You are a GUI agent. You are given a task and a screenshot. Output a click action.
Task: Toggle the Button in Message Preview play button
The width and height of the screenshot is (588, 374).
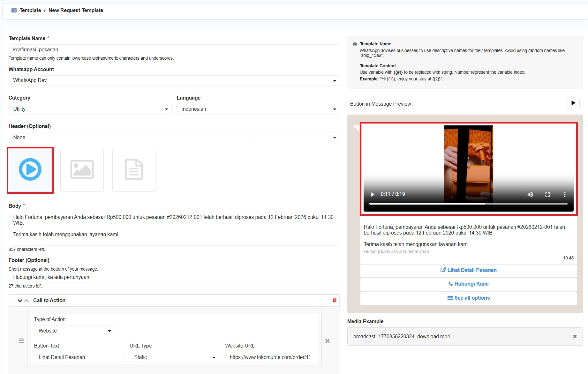(573, 103)
